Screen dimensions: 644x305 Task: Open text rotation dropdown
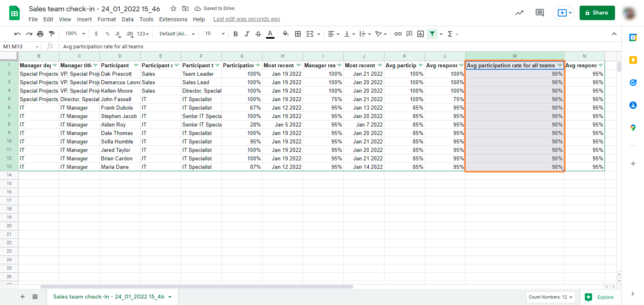381,34
